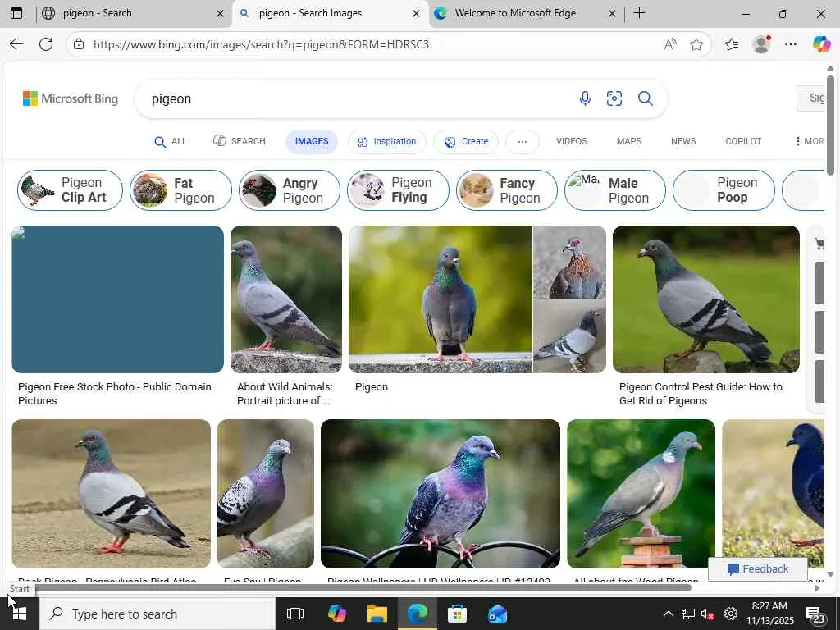Open the wood pigeon on brick post image
This screenshot has height=630, width=840.
641,493
